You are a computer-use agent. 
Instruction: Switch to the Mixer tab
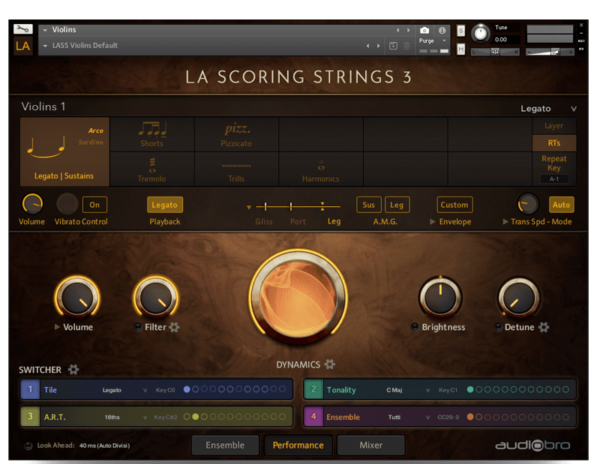pyautogui.click(x=371, y=445)
